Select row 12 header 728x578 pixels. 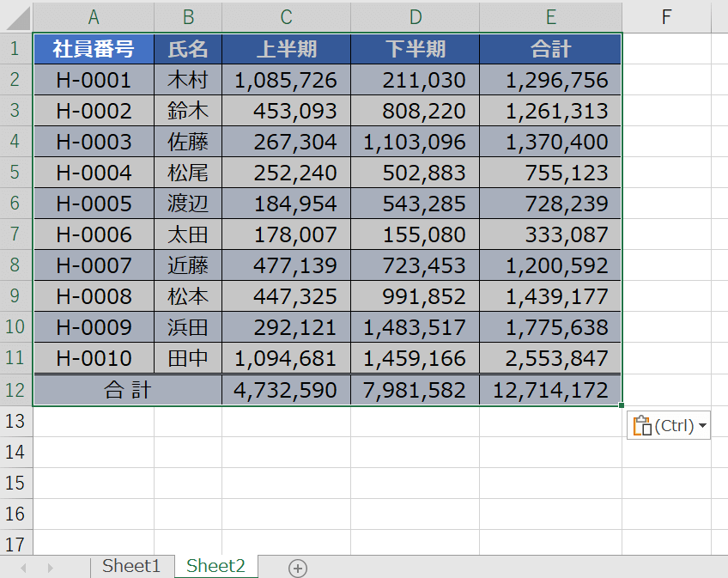[16, 390]
